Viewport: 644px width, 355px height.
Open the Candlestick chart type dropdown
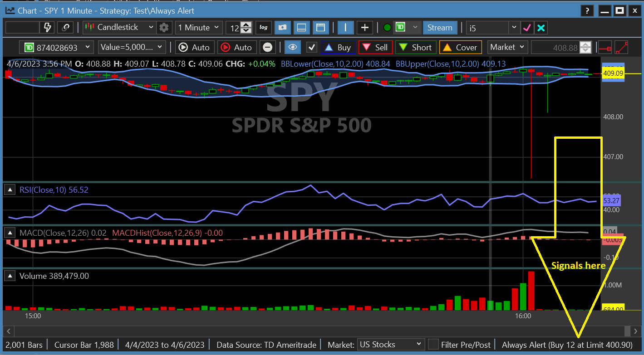click(x=120, y=27)
